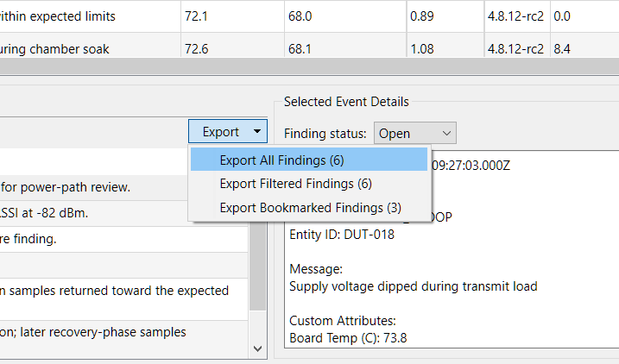Click the 4.8.12-rc2 cell in 72.6 row

click(x=517, y=46)
